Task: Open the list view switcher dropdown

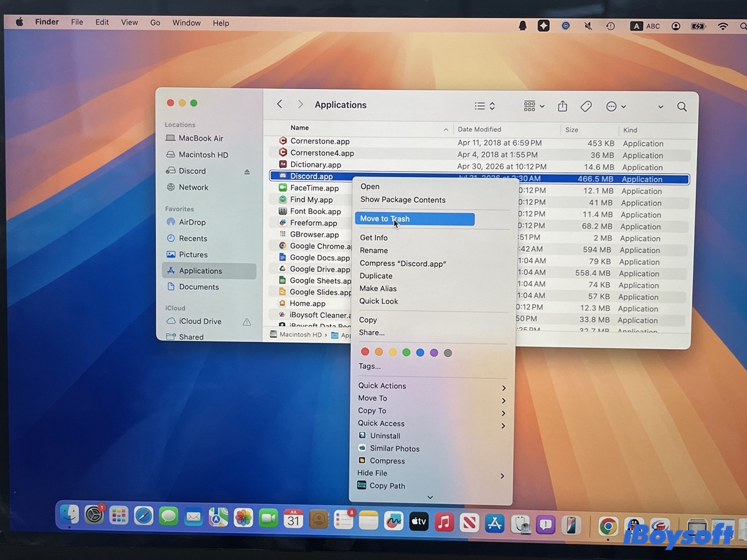Action: pyautogui.click(x=484, y=106)
